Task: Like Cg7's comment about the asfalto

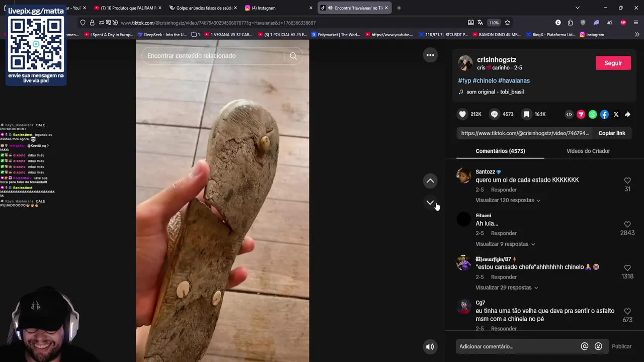Action: (x=627, y=311)
